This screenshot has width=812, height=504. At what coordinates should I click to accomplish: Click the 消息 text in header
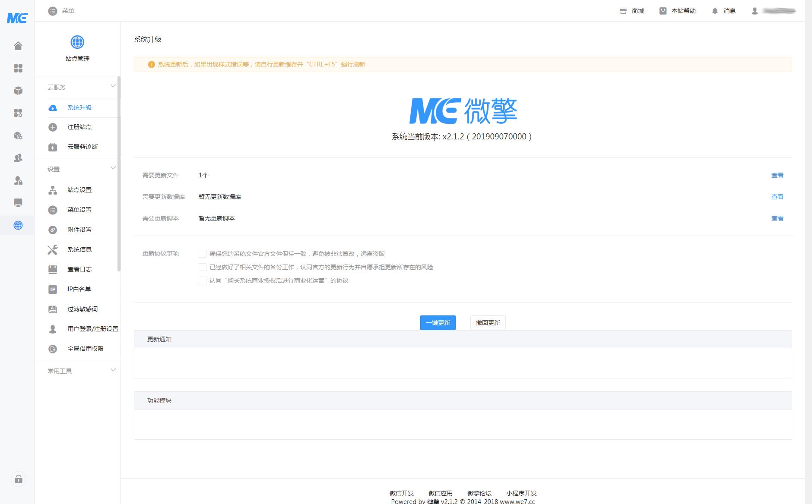click(729, 11)
